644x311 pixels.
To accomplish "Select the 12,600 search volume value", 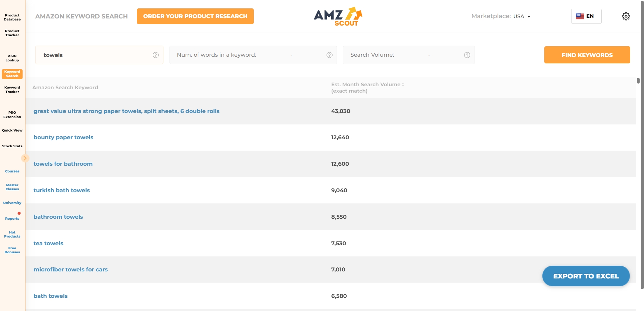I will click(x=340, y=164).
